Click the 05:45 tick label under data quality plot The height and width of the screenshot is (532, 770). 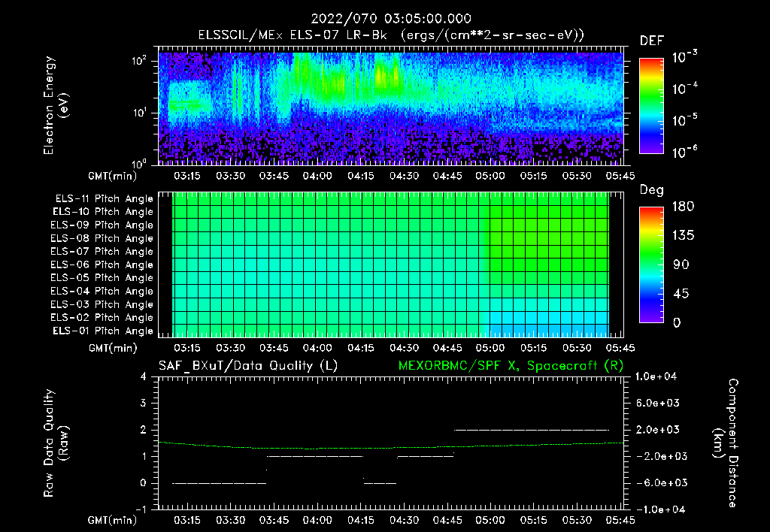pyautogui.click(x=620, y=520)
